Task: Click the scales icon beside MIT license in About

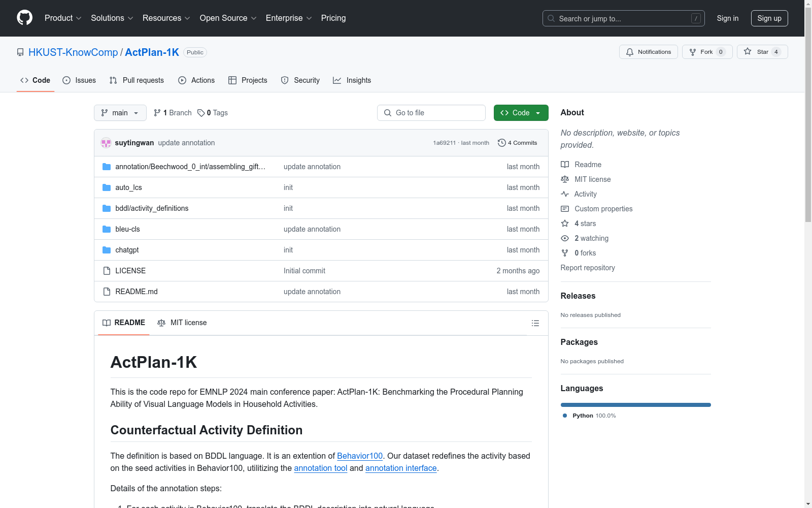Action: point(565,179)
